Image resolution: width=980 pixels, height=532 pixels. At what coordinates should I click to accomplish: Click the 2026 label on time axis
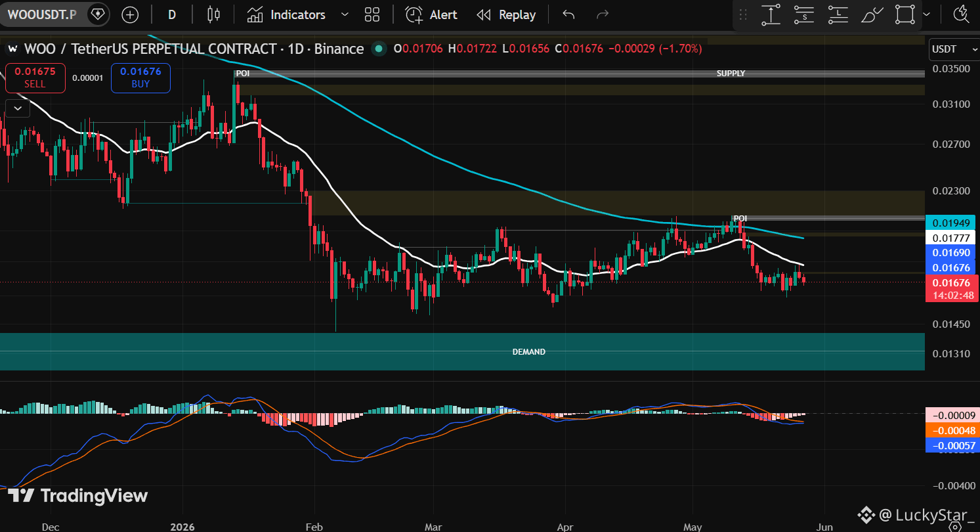(182, 526)
